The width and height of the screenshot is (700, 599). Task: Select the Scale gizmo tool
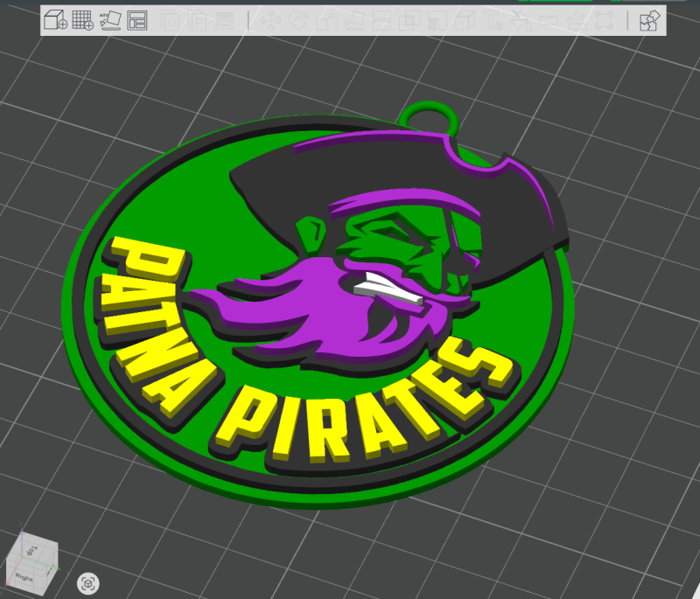[325, 20]
